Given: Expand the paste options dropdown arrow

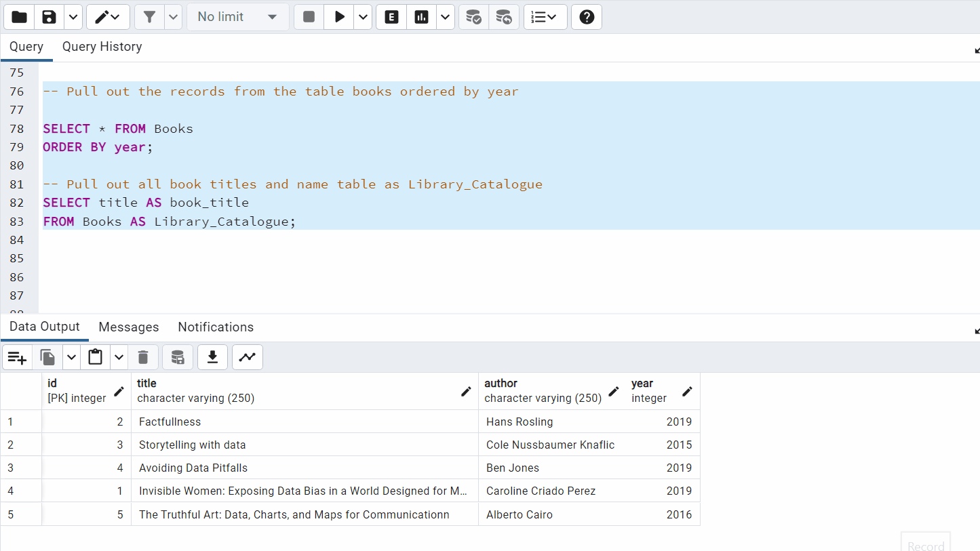Looking at the screenshot, I should coord(119,357).
